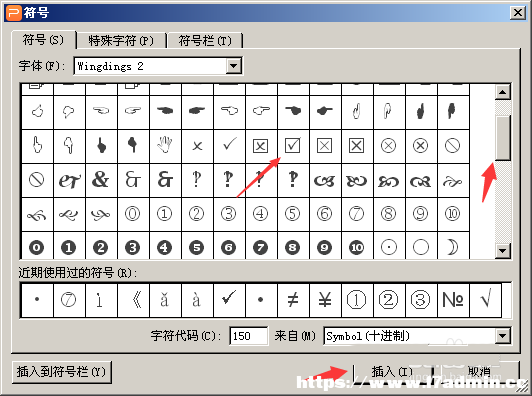Switch to the 特殊字符 tab
Viewport: 532px width, 396px height.
click(x=121, y=41)
